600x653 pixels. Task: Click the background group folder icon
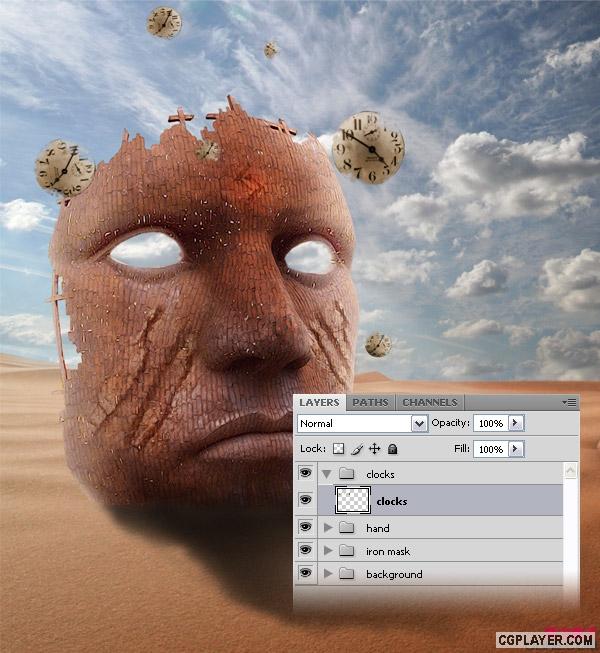(346, 573)
